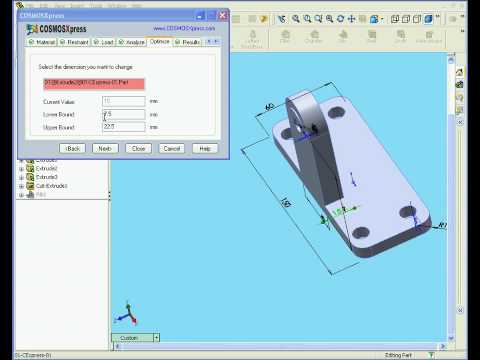480x360 pixels.
Task: Click the viewport vertical scrollbar
Action: point(451,200)
